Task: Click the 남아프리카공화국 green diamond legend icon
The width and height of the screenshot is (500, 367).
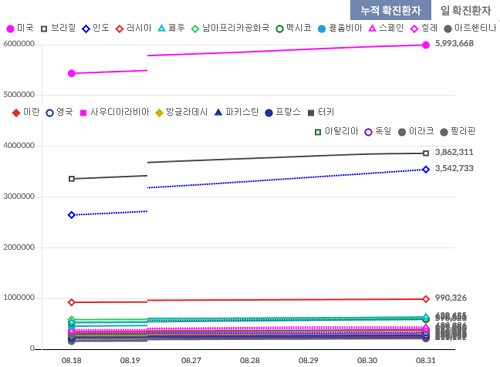Action: coord(195,29)
